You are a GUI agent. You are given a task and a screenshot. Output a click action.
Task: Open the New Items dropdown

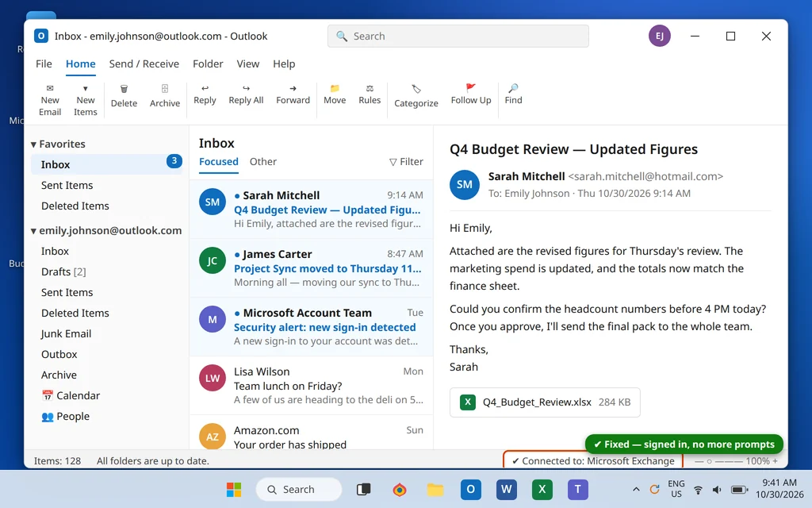[86, 100]
